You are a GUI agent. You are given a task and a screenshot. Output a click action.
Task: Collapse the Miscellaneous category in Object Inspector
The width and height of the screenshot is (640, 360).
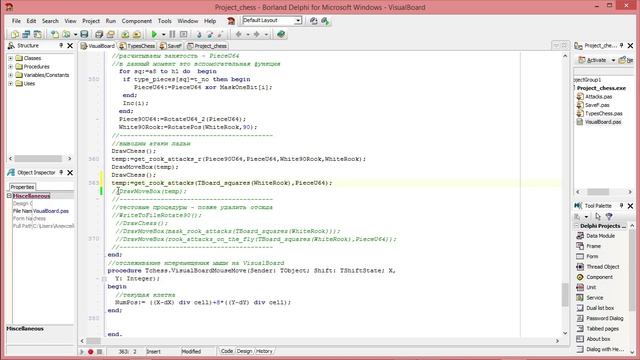point(9,196)
